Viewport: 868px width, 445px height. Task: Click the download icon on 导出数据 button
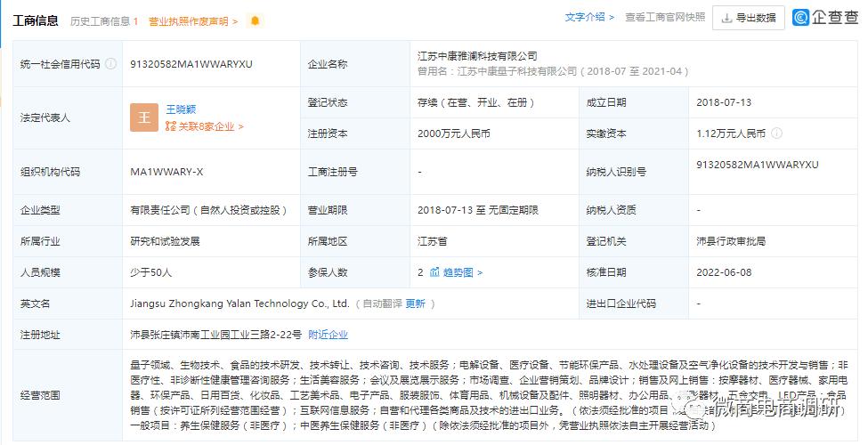pos(727,17)
